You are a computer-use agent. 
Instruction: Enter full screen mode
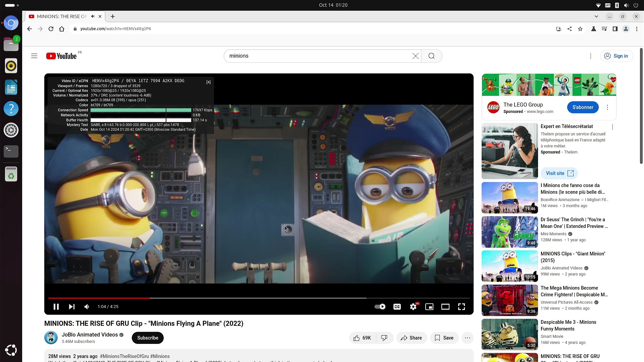462,307
